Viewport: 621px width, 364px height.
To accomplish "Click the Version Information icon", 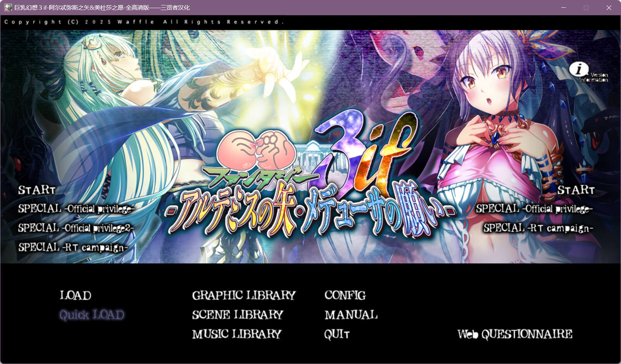I will click(579, 70).
